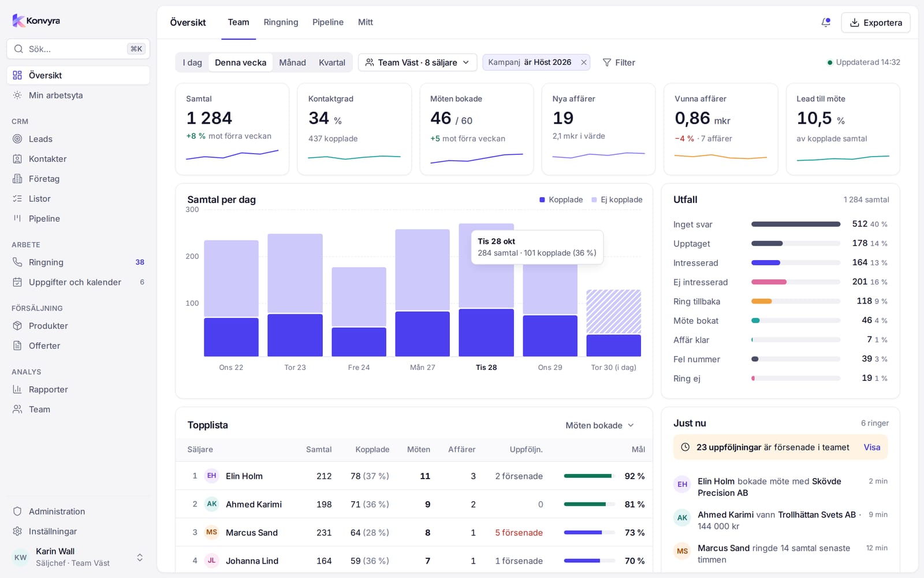The height and width of the screenshot is (578, 924).
Task: Click the Konvyra logo
Action: tap(36, 21)
